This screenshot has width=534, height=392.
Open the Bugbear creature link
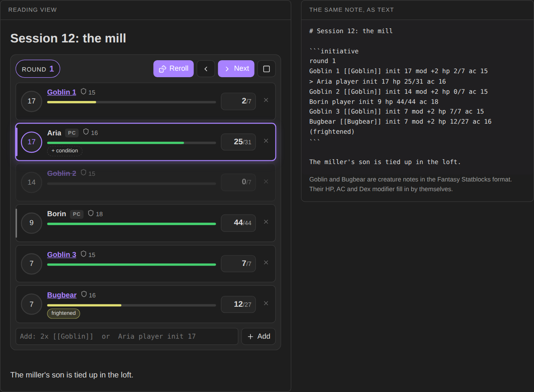click(x=62, y=295)
